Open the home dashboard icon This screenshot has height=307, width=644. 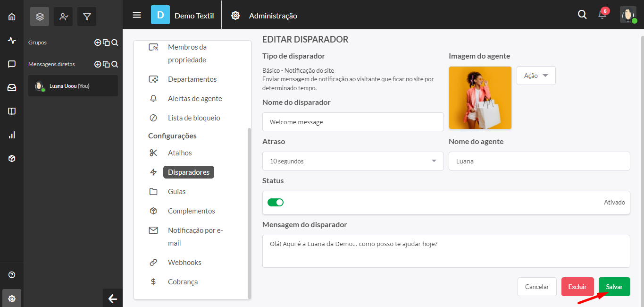12,17
